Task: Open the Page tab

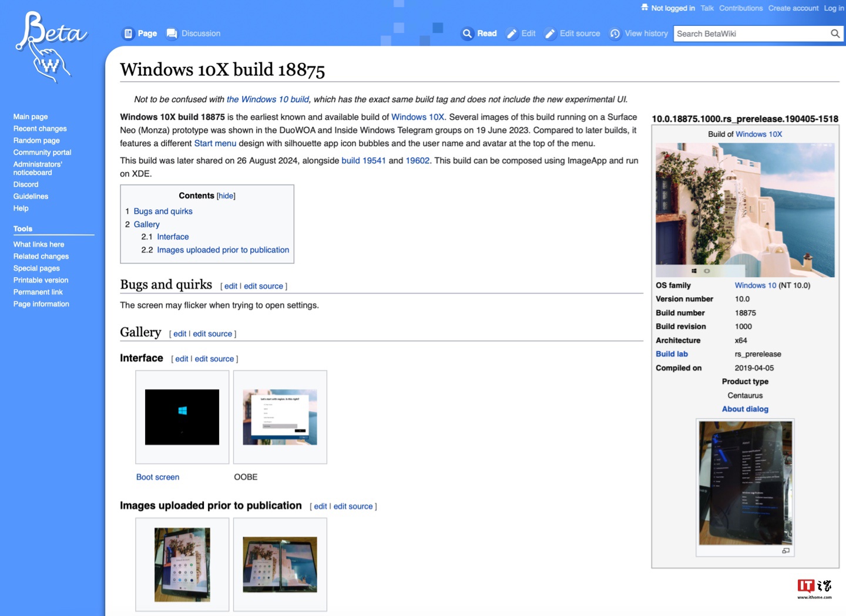Action: point(147,33)
